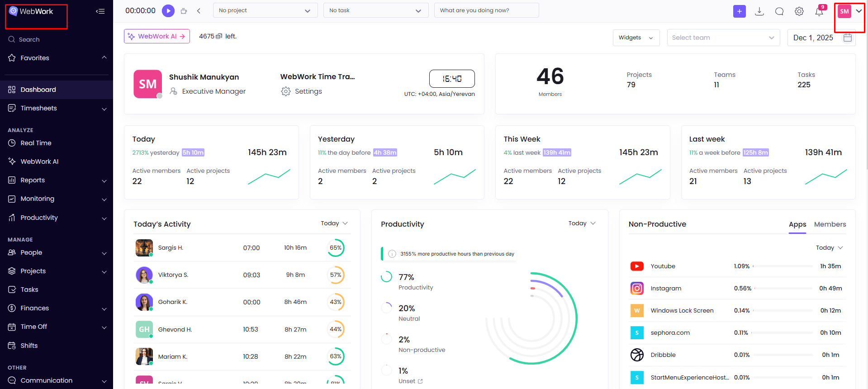Click the Youtube usage progress bar
This screenshot has height=389, width=868.
coord(783,266)
